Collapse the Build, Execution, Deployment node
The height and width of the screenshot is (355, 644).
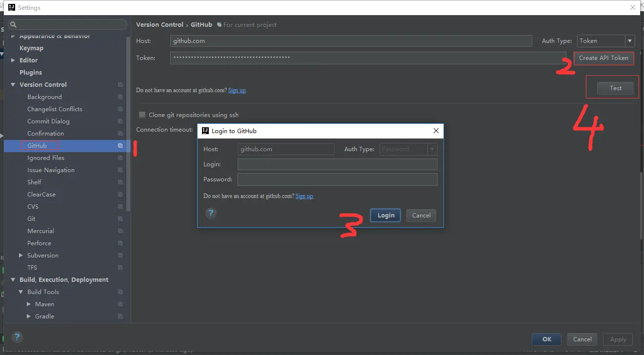click(x=13, y=280)
